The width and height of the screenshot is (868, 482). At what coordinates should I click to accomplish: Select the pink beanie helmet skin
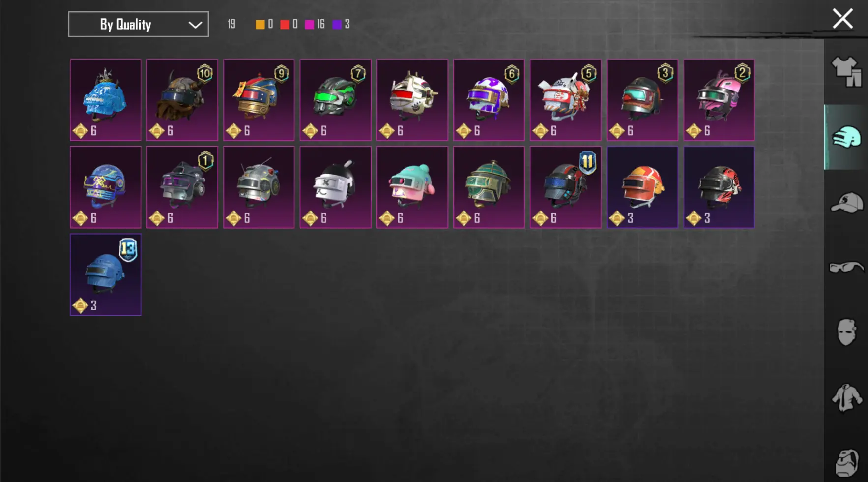(x=412, y=187)
